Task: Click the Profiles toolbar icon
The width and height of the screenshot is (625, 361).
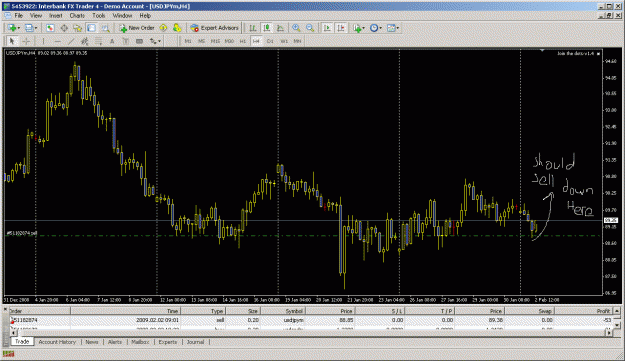Action: (x=29, y=28)
